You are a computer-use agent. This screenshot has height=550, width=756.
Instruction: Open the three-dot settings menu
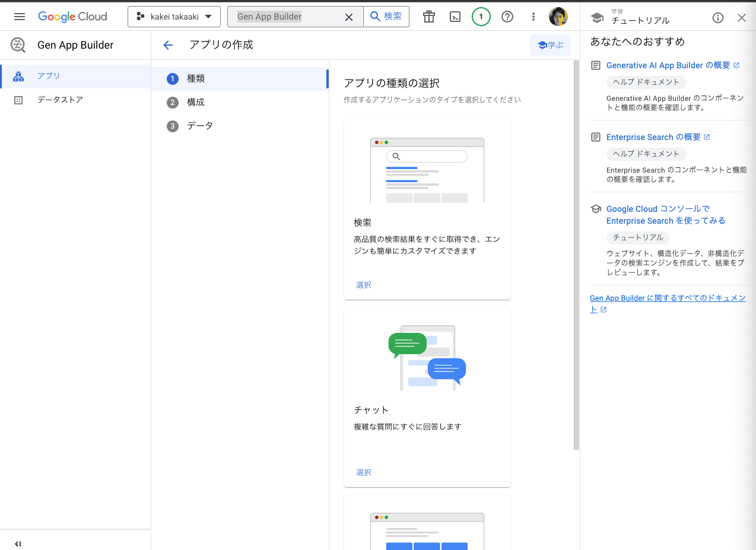coord(533,17)
